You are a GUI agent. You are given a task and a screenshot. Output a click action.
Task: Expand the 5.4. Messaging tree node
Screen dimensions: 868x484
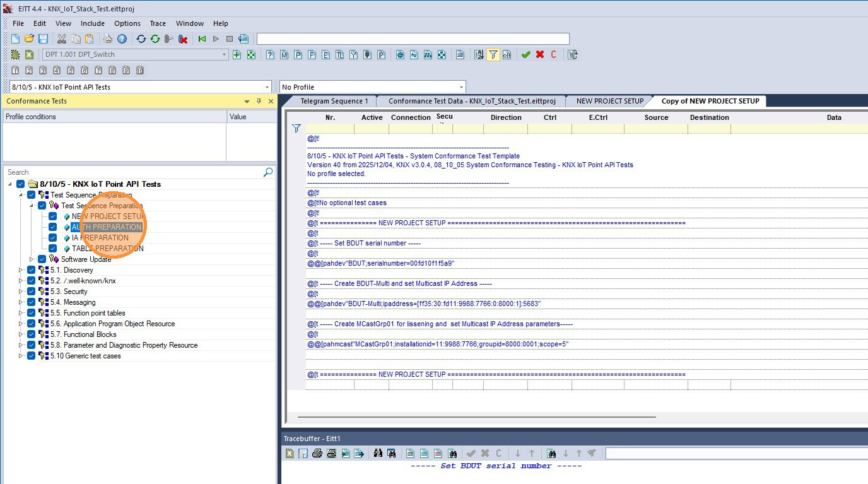coord(21,302)
